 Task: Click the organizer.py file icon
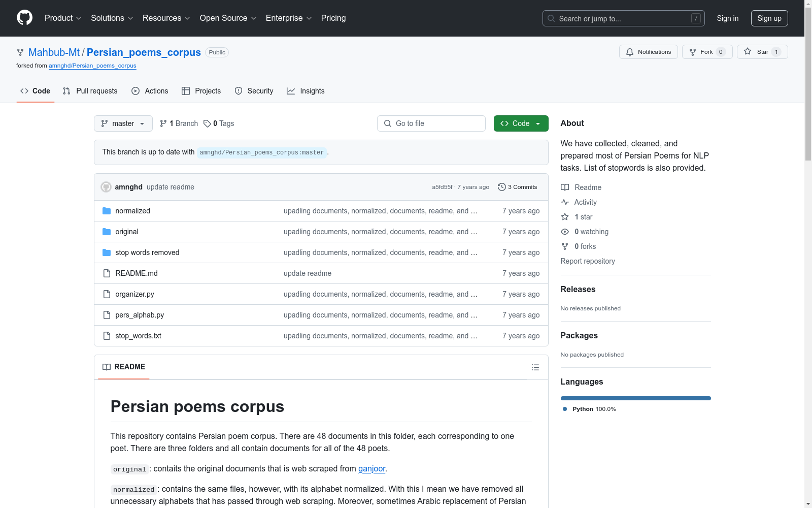pos(107,294)
